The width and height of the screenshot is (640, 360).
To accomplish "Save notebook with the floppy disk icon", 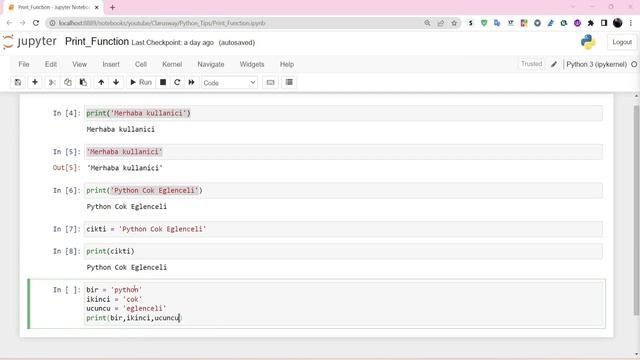I will [x=18, y=82].
